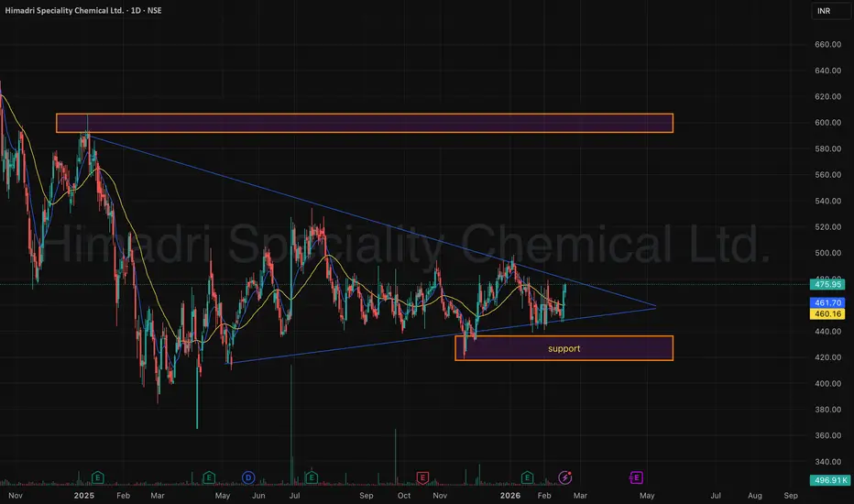Open the blue dividend D marker
This screenshot has height=504, width=854.
[x=248, y=477]
